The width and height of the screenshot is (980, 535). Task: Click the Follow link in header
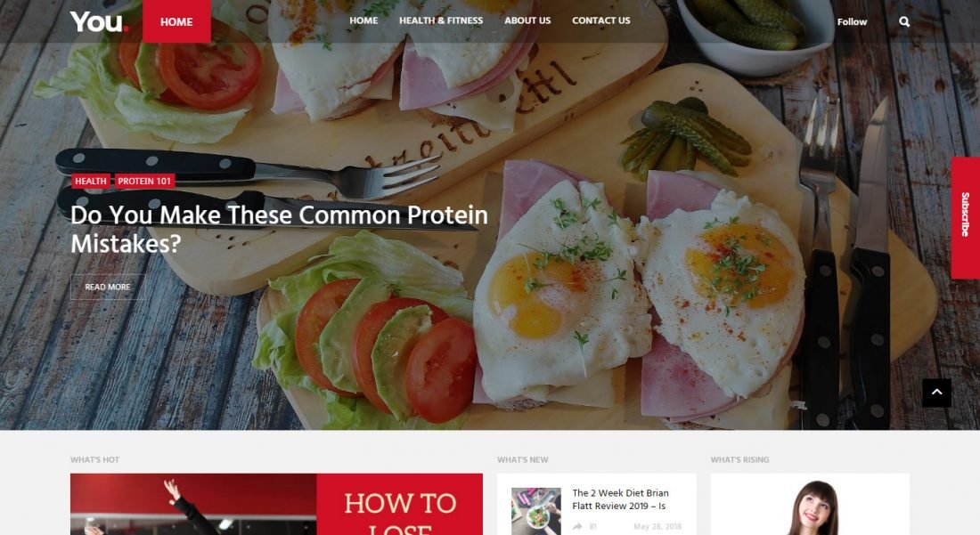[852, 22]
